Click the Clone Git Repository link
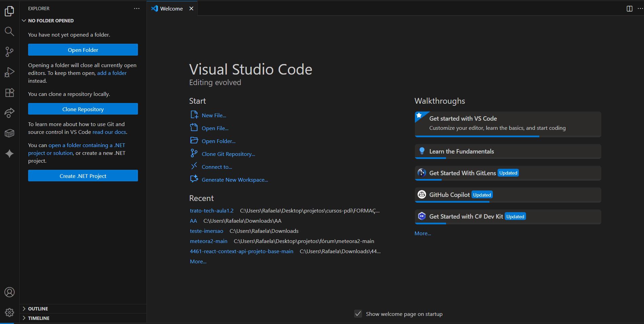644x324 pixels. 228,154
